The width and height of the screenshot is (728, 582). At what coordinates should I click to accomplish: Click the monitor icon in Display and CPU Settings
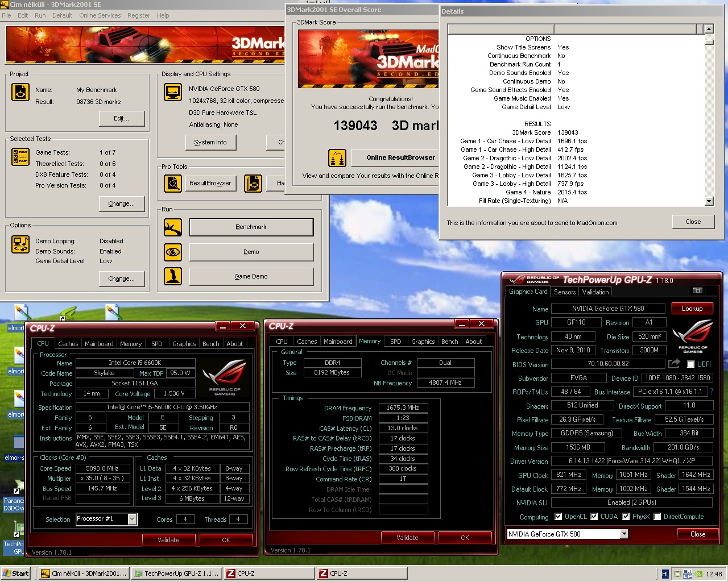coord(173,92)
